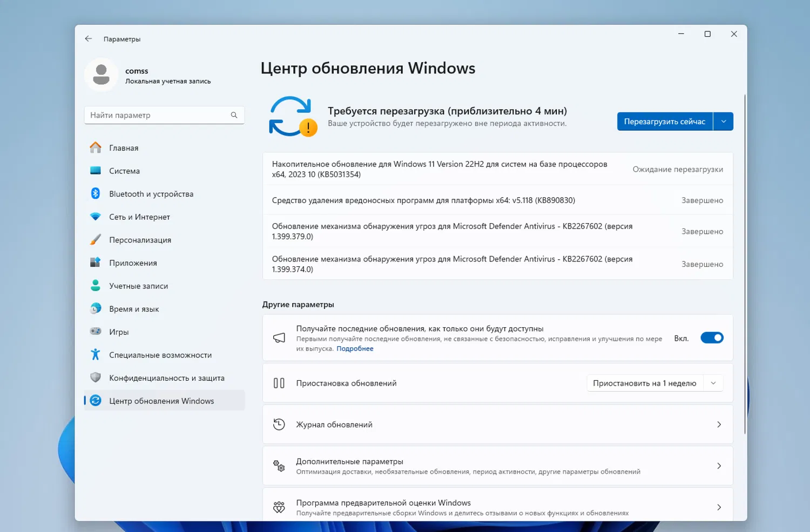Click the history clock icon of Журнал обновлений
The width and height of the screenshot is (810, 532).
click(x=279, y=424)
